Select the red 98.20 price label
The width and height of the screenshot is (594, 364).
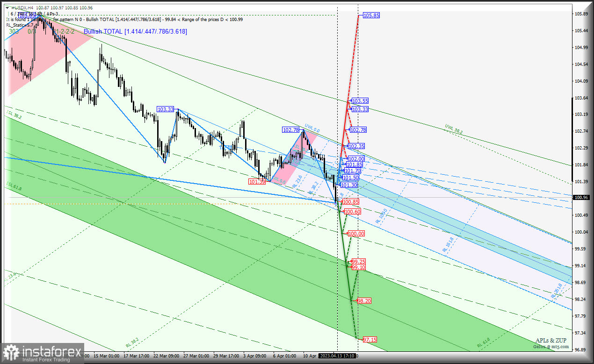[364, 301]
